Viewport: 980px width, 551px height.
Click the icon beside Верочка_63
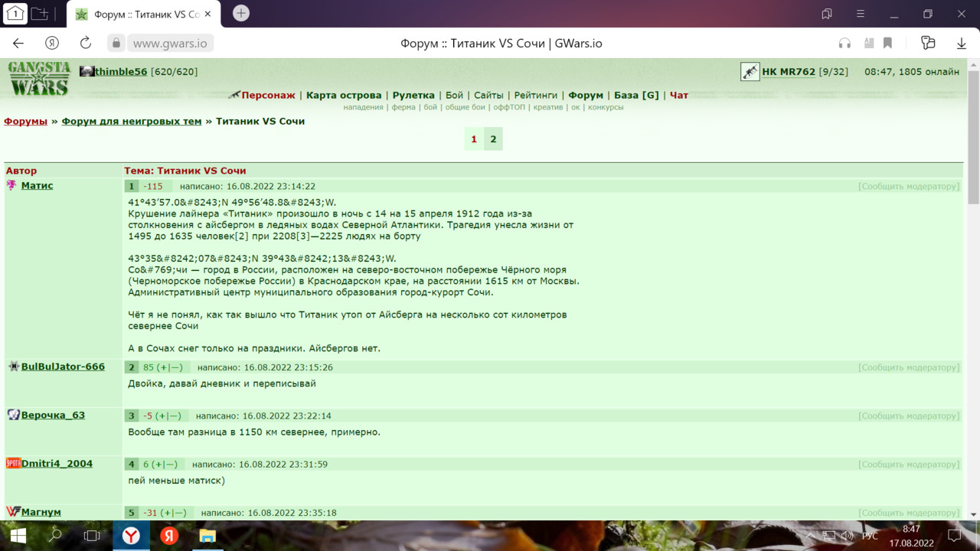(x=14, y=415)
